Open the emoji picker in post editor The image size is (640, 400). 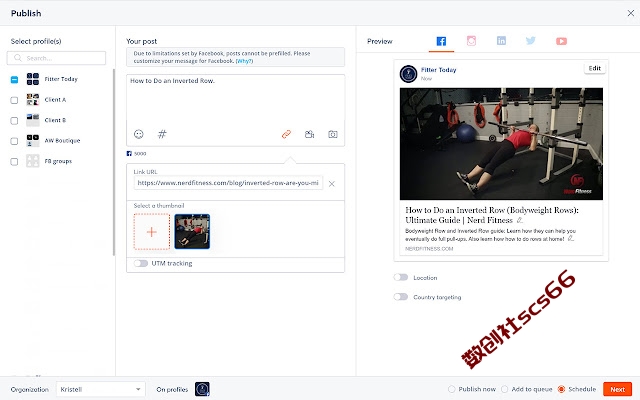[x=139, y=134]
